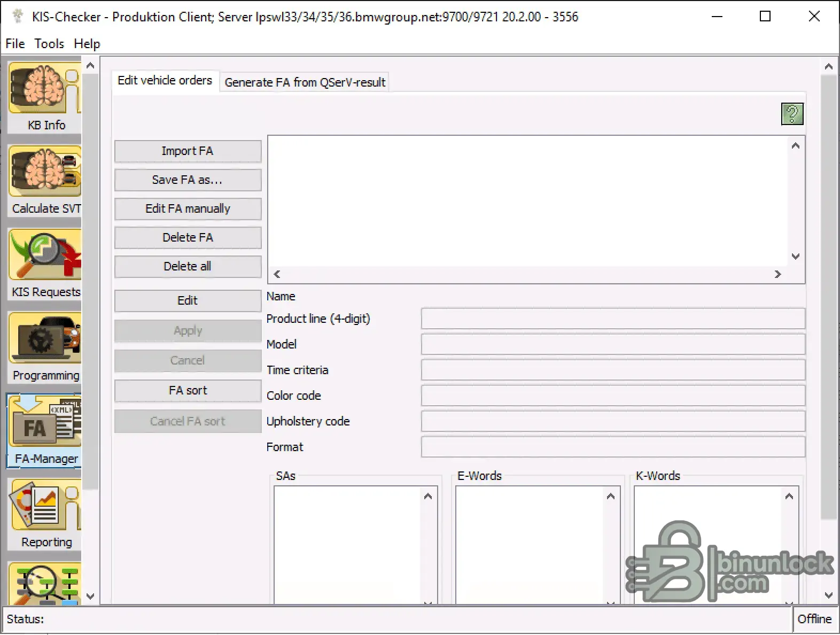840x635 pixels.
Task: Close the KIS-Checker window
Action: 814,17
